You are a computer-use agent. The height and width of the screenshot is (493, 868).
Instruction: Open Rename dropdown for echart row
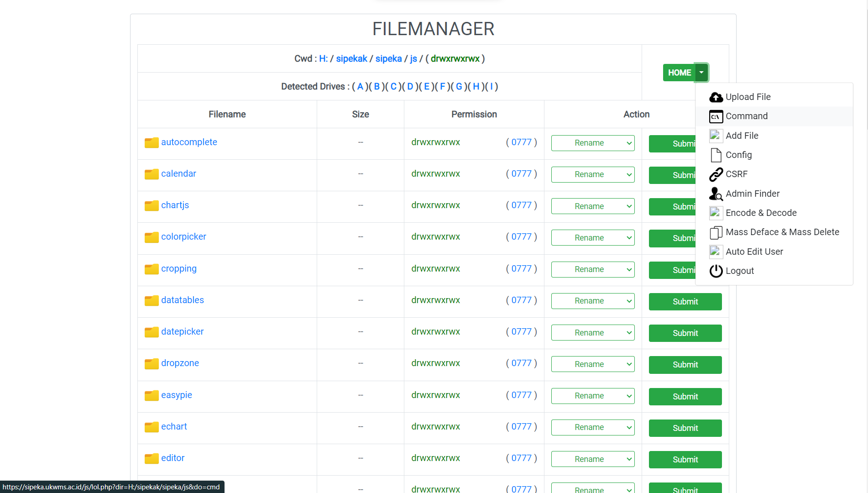coord(593,427)
